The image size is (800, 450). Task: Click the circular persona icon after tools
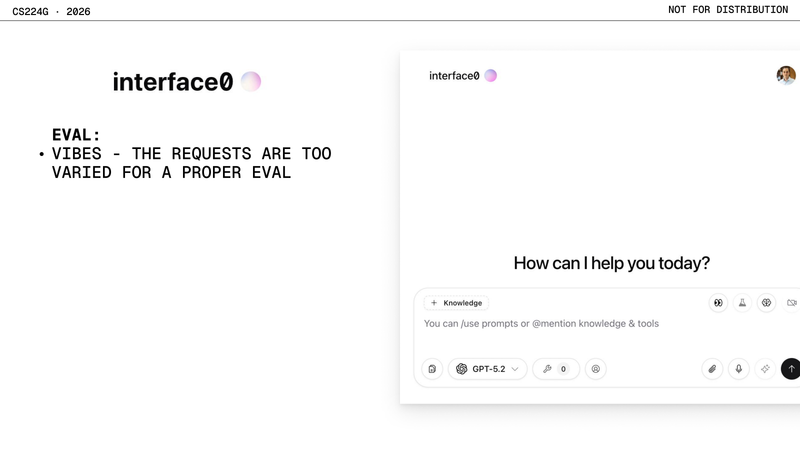(x=596, y=369)
